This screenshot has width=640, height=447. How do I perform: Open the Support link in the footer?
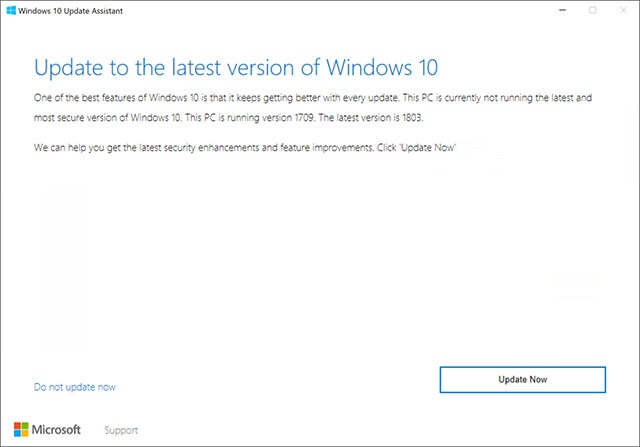pos(121,430)
